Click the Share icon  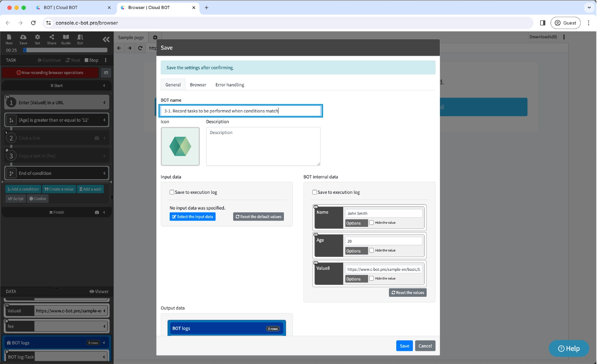click(52, 39)
